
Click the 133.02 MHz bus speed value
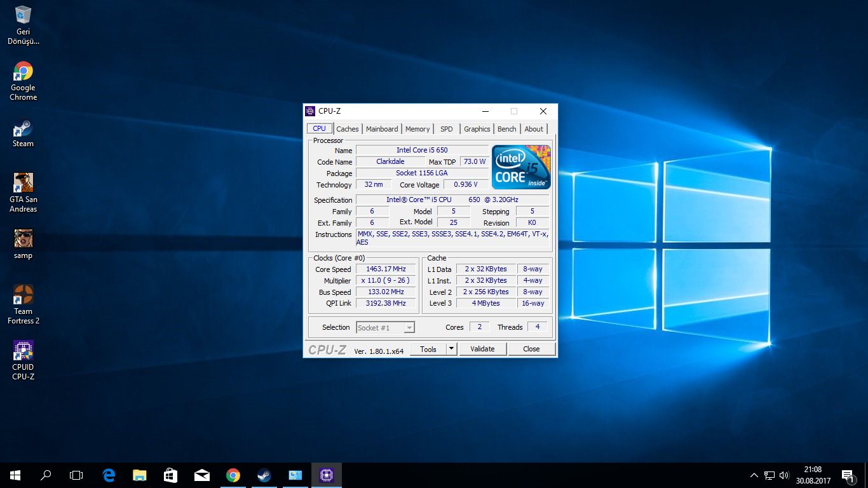click(386, 292)
